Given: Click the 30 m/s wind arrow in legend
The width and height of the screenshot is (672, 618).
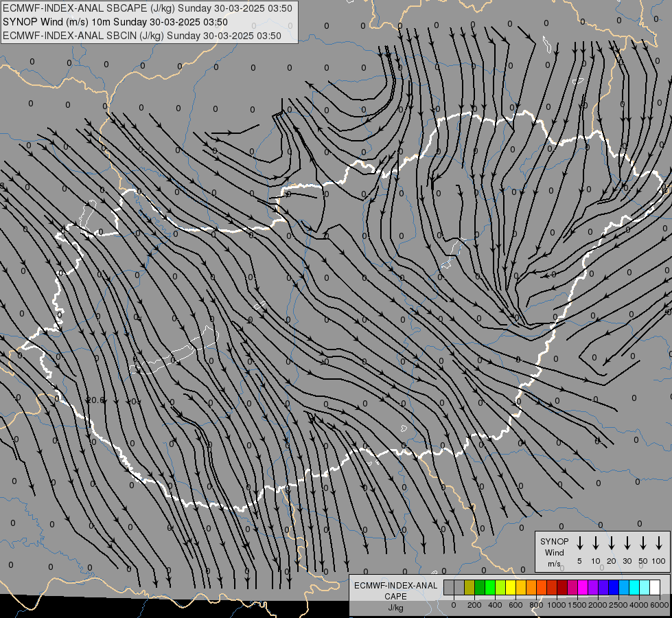Looking at the screenshot, I should 627,543.
